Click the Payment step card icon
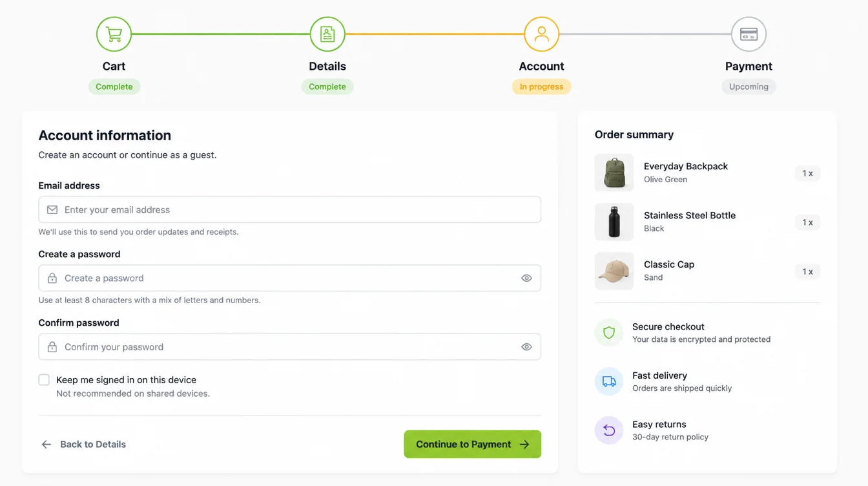The height and width of the screenshot is (486, 868). coord(749,34)
